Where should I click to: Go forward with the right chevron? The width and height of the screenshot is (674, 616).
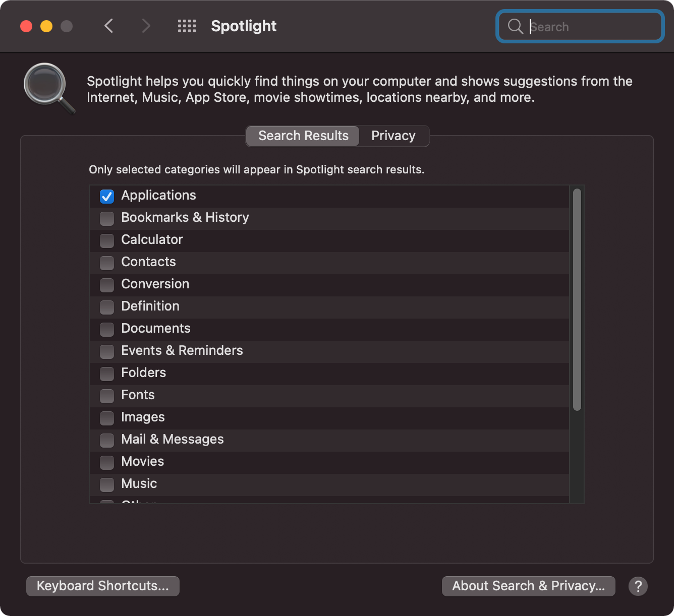(x=146, y=26)
